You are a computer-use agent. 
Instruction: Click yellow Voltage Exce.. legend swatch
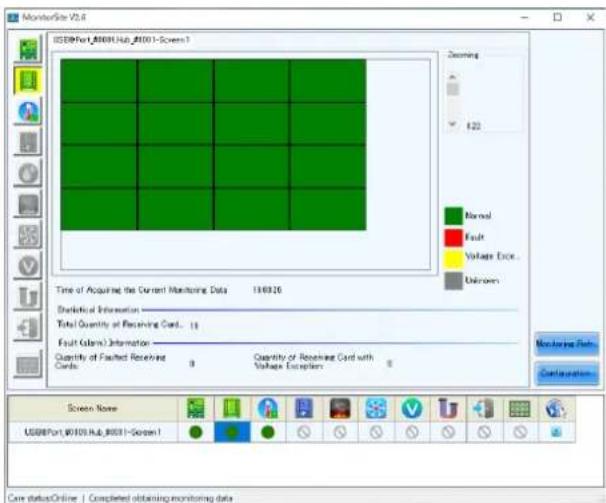tap(453, 259)
